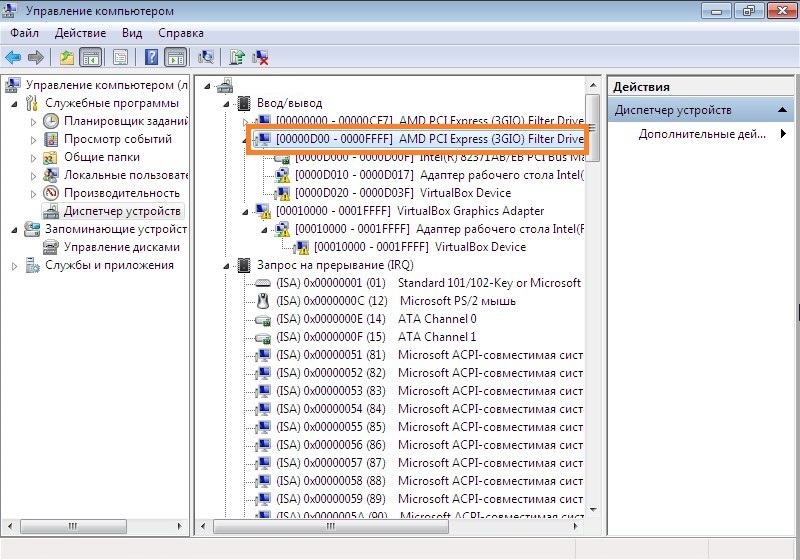Click the Properties toolbar icon

[120, 57]
